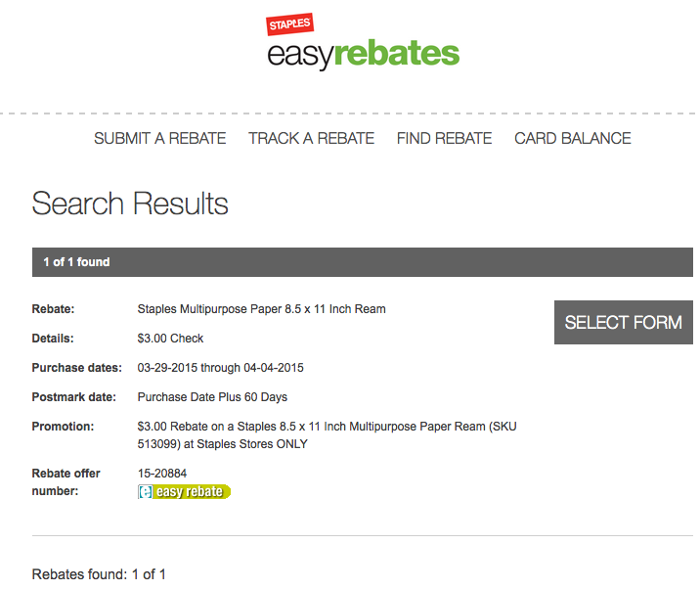This screenshot has width=700, height=590.
Task: Check Card Balance from the navigation
Action: [572, 138]
